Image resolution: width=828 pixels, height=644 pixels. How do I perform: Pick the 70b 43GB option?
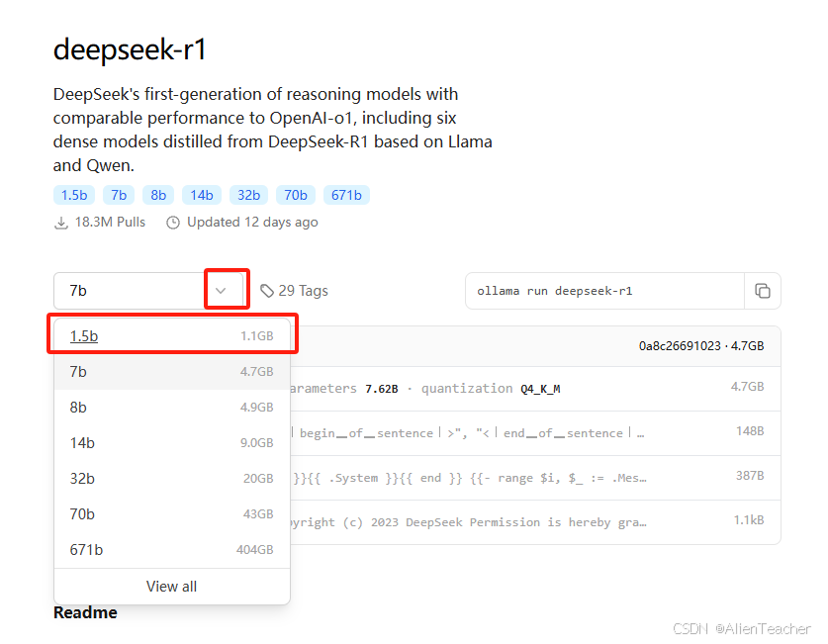171,514
